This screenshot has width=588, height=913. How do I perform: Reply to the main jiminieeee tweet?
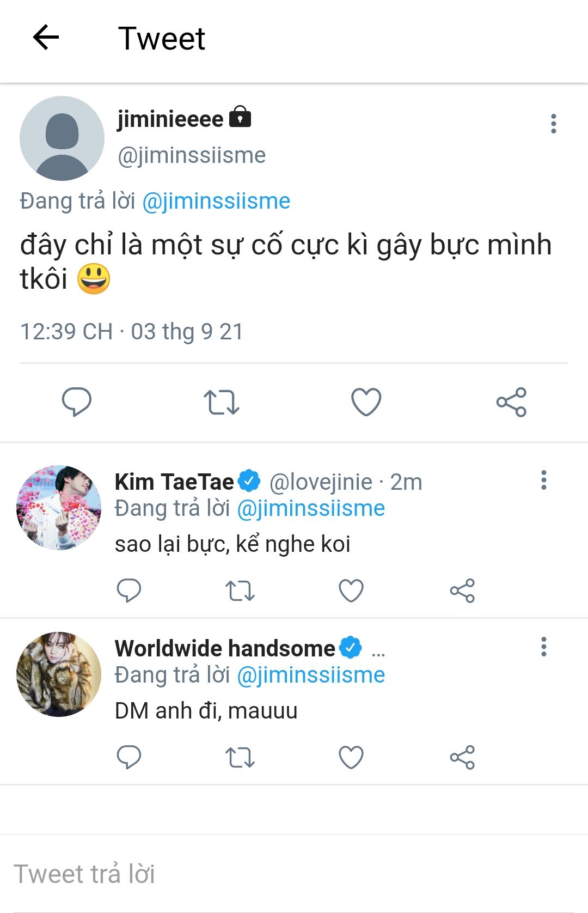pyautogui.click(x=76, y=402)
